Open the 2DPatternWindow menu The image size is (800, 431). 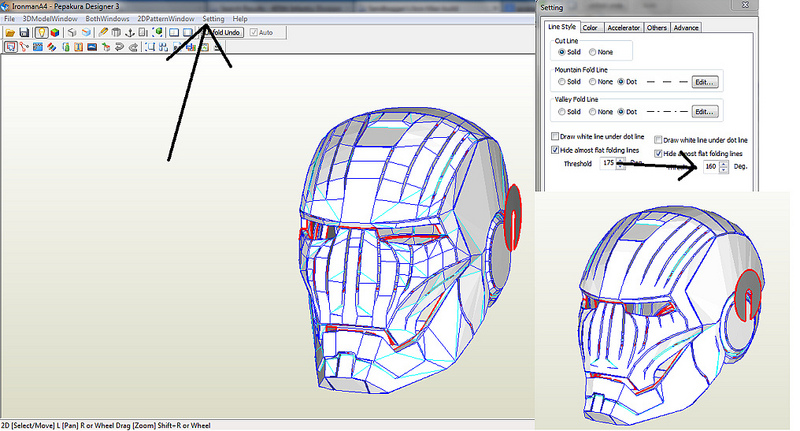point(167,19)
